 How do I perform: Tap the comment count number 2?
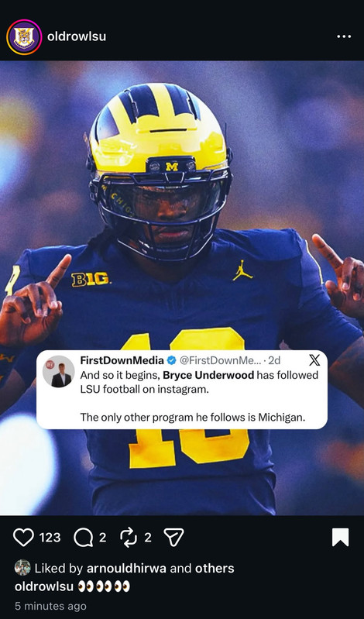click(102, 538)
